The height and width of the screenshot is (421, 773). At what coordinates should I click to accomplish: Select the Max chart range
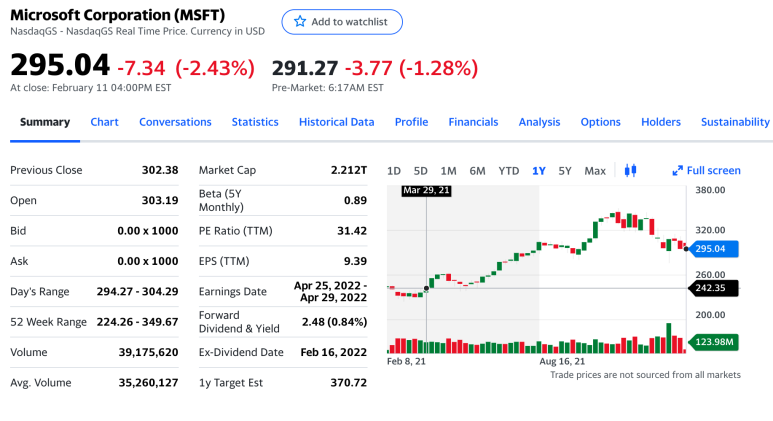(x=595, y=171)
